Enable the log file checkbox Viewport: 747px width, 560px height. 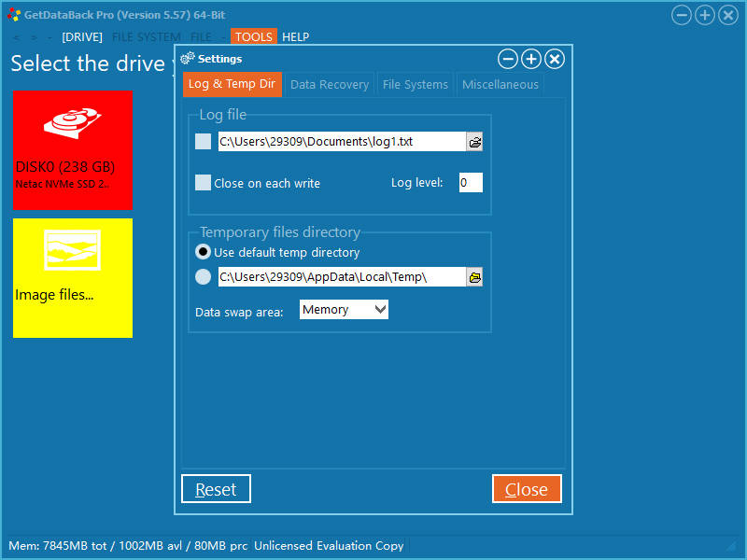point(204,142)
